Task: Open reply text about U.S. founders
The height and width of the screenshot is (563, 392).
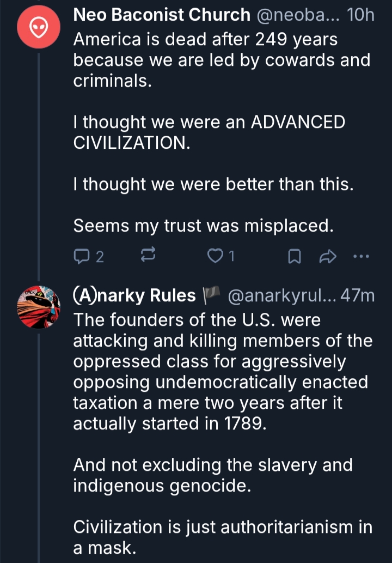Action: pos(222,372)
